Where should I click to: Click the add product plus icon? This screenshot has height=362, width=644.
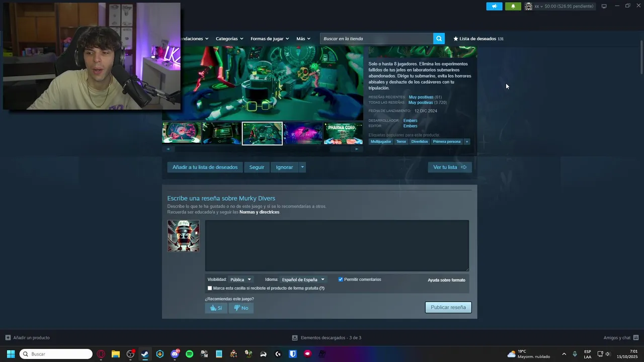point(8,337)
